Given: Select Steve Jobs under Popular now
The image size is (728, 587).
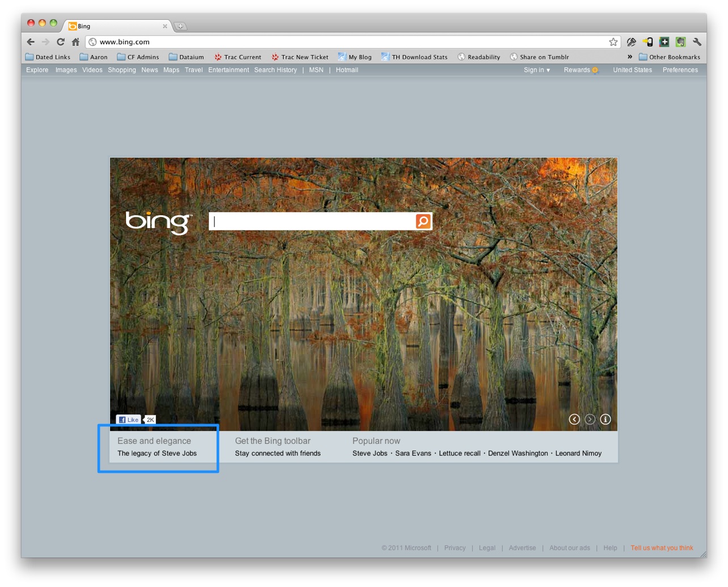Looking at the screenshot, I should (370, 453).
